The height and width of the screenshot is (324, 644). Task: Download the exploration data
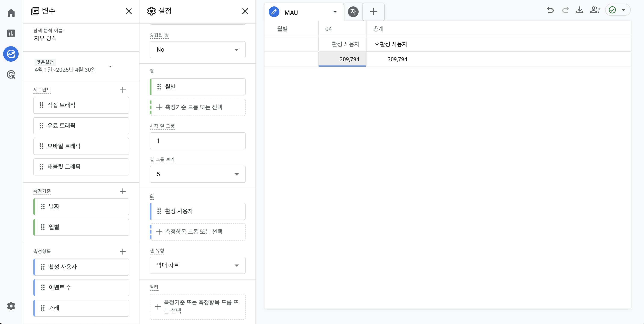(x=580, y=10)
